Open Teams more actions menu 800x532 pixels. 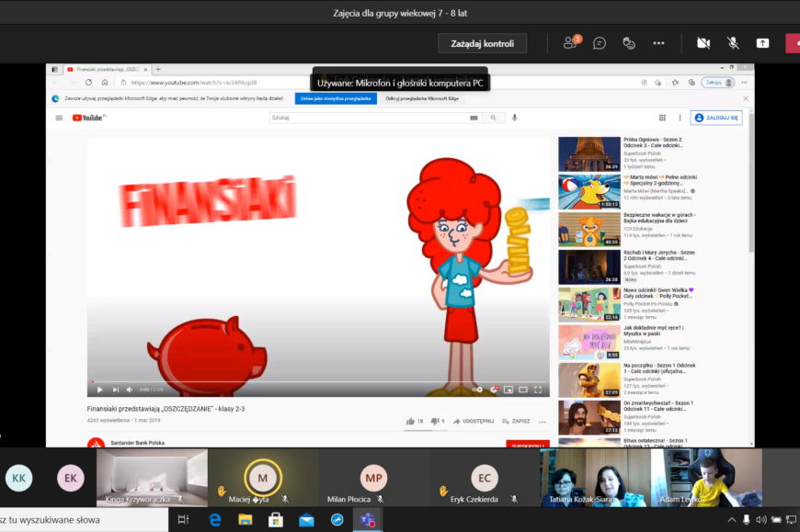pos(658,43)
